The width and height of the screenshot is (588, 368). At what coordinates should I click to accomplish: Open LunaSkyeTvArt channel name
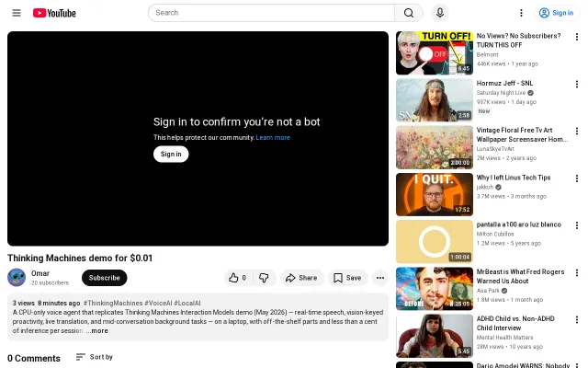point(495,149)
